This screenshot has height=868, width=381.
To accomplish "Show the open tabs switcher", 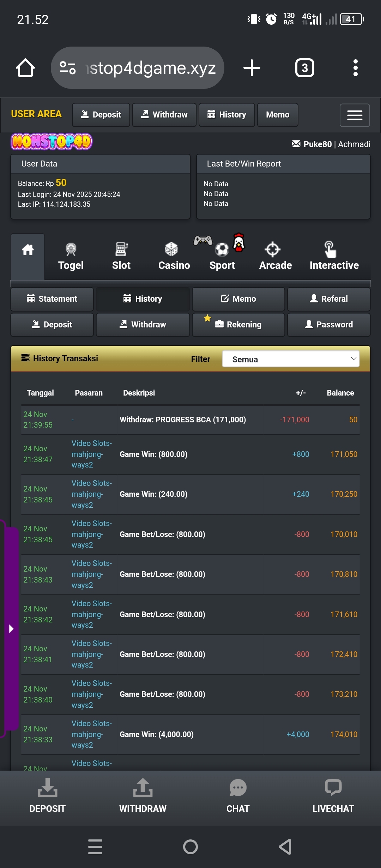I will [304, 68].
